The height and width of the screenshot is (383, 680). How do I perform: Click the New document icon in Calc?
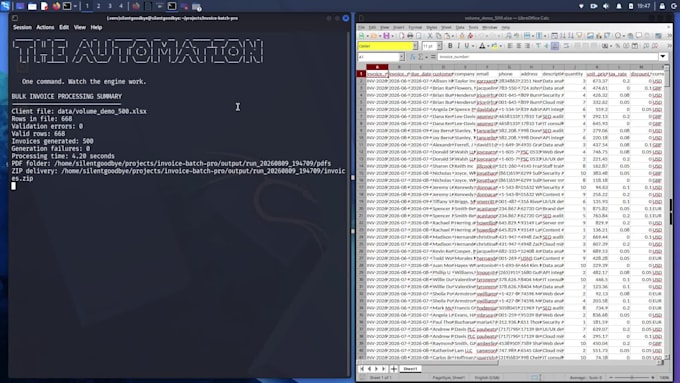tap(361, 36)
